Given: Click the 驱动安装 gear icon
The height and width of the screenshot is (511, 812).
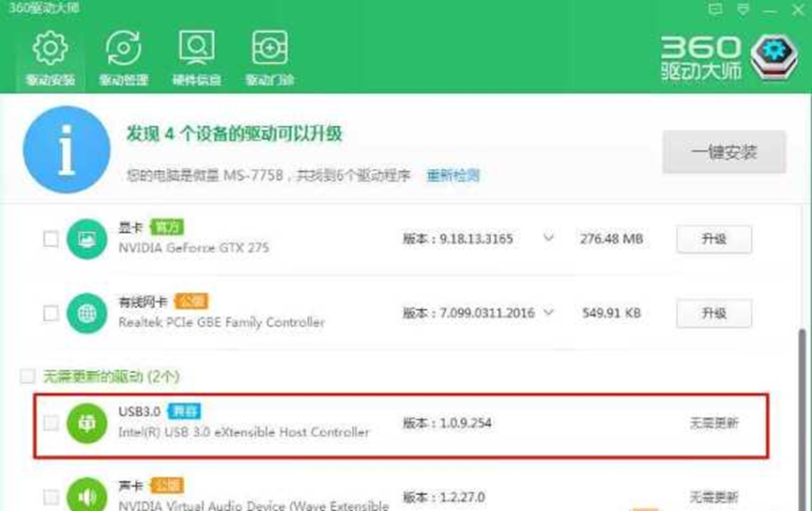Looking at the screenshot, I should pos(49,49).
